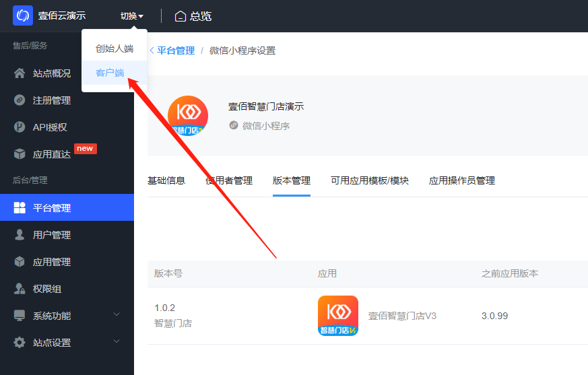The width and height of the screenshot is (588, 375).
Task: Click the 总览 label in header
Action: pyautogui.click(x=201, y=16)
